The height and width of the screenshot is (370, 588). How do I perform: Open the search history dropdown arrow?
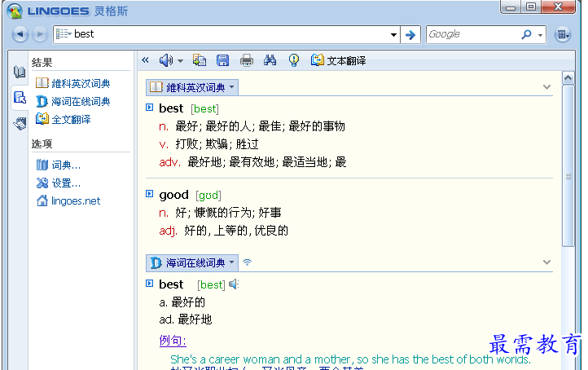pyautogui.click(x=393, y=34)
